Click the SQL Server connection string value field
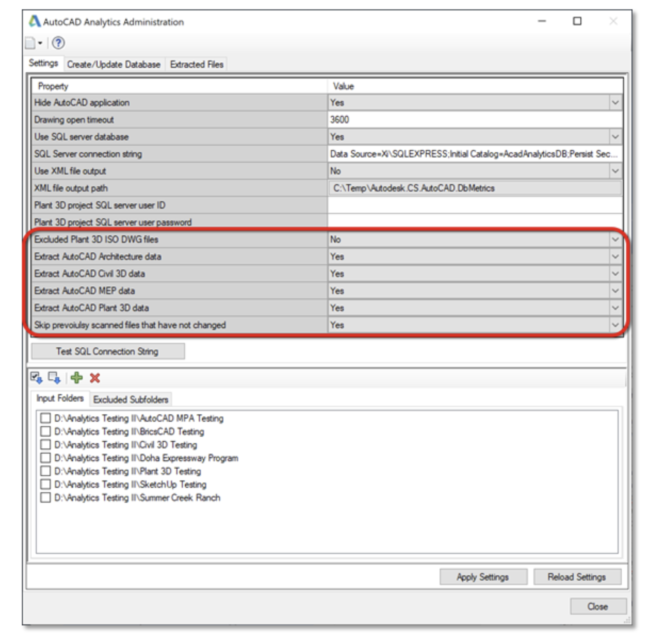The width and height of the screenshot is (659, 644). click(x=475, y=154)
